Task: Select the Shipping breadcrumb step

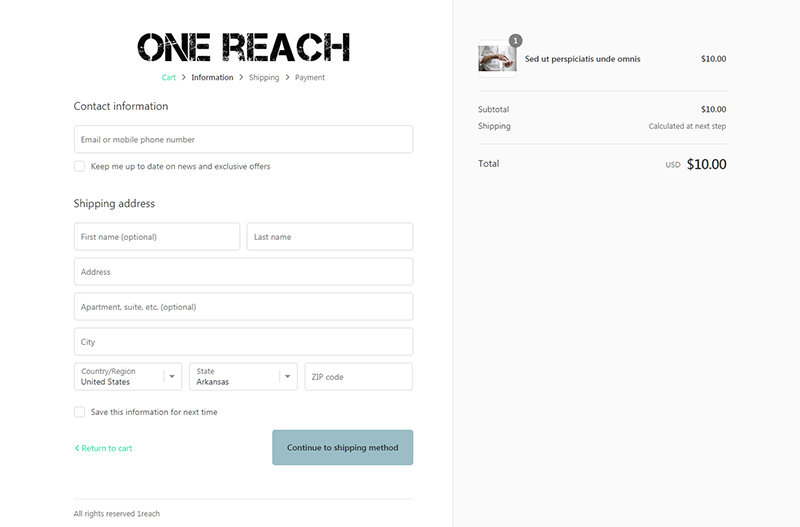Action: (x=264, y=77)
